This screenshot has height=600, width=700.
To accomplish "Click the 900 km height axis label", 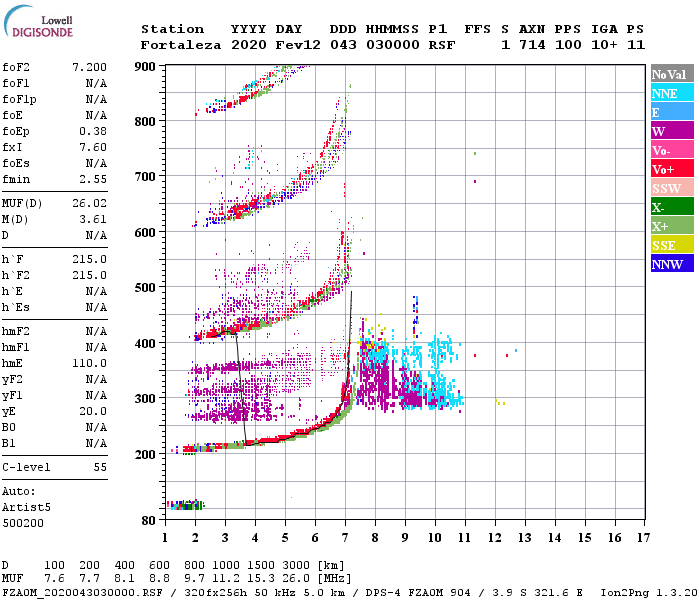I will pyautogui.click(x=145, y=67).
